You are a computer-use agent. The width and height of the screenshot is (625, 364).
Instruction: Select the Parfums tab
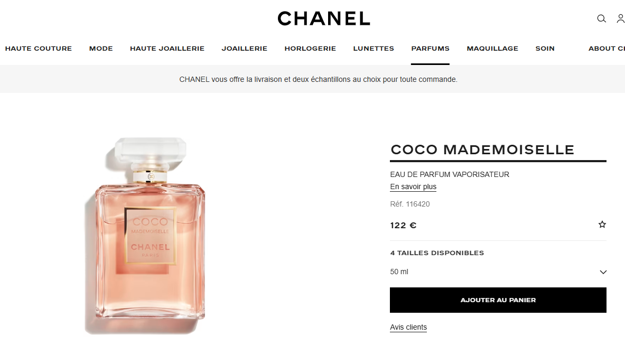tap(430, 48)
